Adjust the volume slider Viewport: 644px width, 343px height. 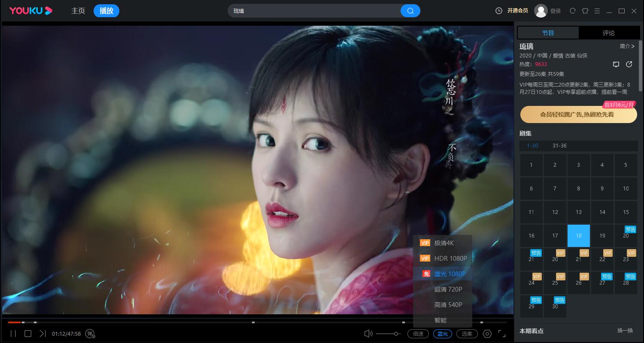(x=389, y=334)
